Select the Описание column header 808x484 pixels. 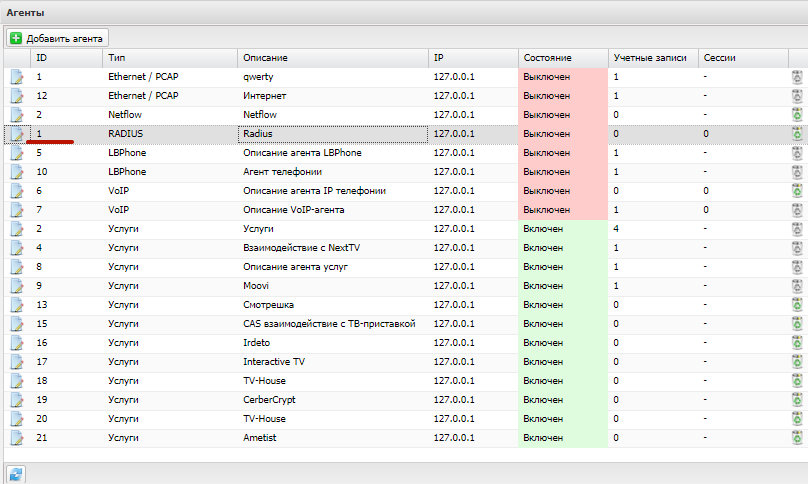333,58
